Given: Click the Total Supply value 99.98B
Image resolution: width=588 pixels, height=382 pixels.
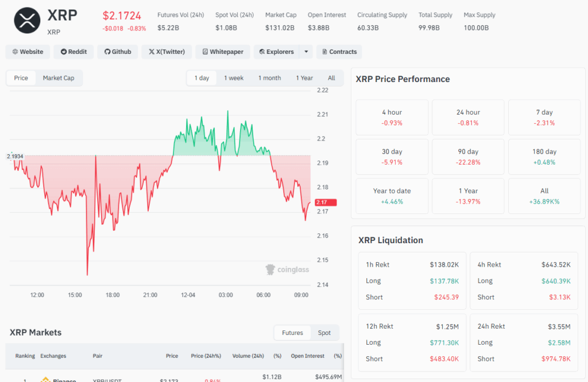Looking at the screenshot, I should tap(429, 28).
